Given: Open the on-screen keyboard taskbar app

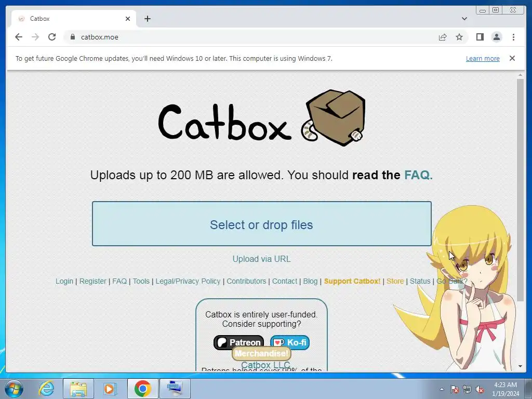Looking at the screenshot, I should coord(175,389).
